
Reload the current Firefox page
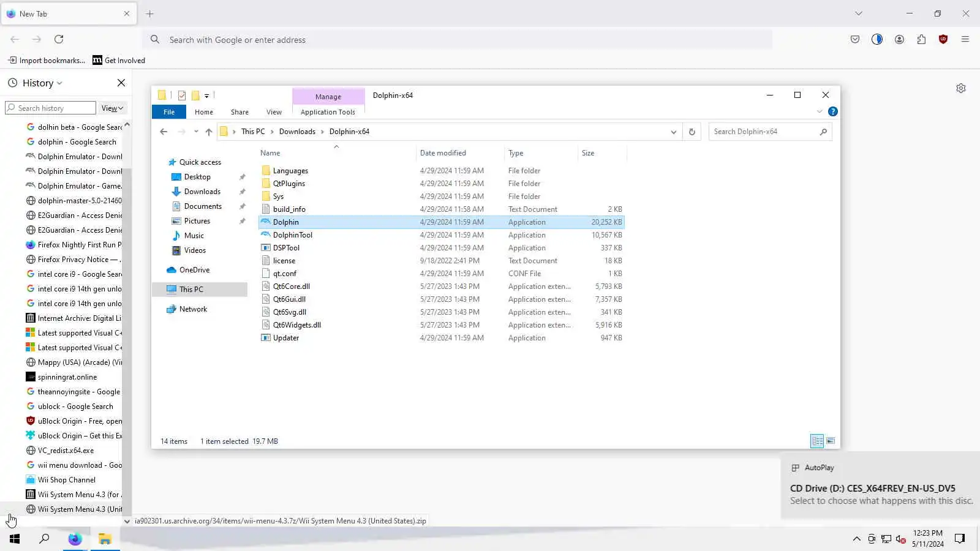pyautogui.click(x=59, y=39)
